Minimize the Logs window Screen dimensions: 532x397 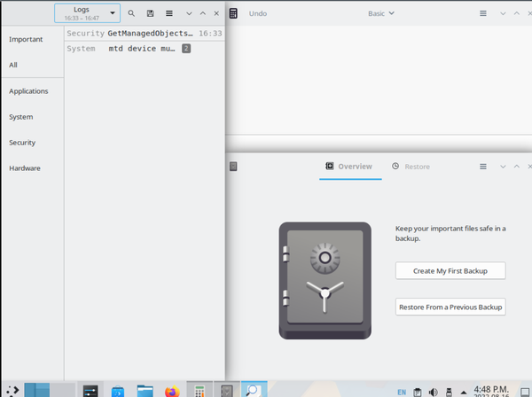click(x=189, y=13)
